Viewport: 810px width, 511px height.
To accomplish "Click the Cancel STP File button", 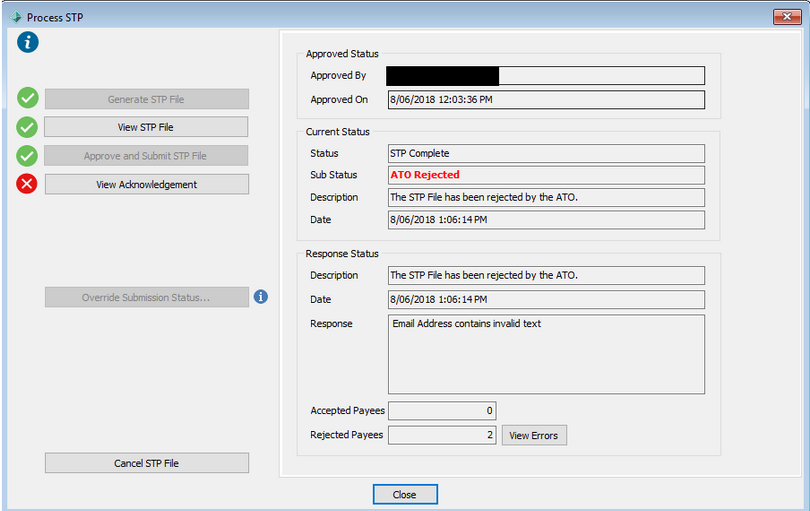I will [x=146, y=463].
